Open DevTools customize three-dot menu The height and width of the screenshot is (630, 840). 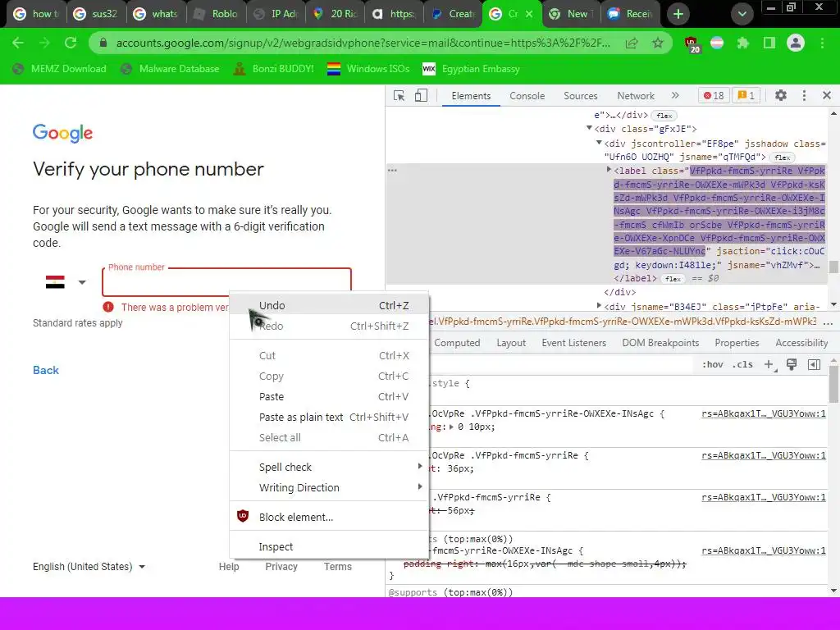pos(804,95)
